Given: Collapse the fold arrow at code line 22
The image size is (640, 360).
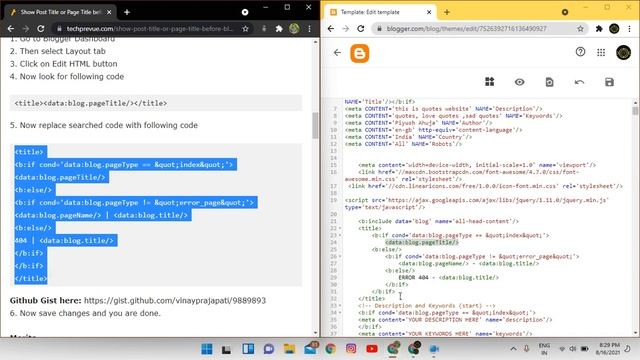Looking at the screenshot, I should click(340, 229).
